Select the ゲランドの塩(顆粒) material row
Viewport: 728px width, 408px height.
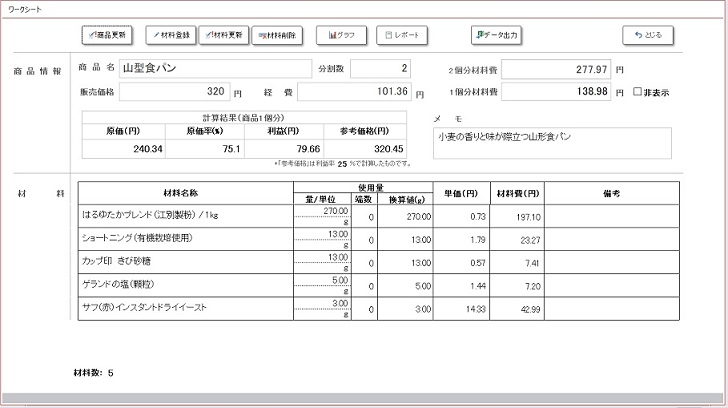click(x=379, y=285)
